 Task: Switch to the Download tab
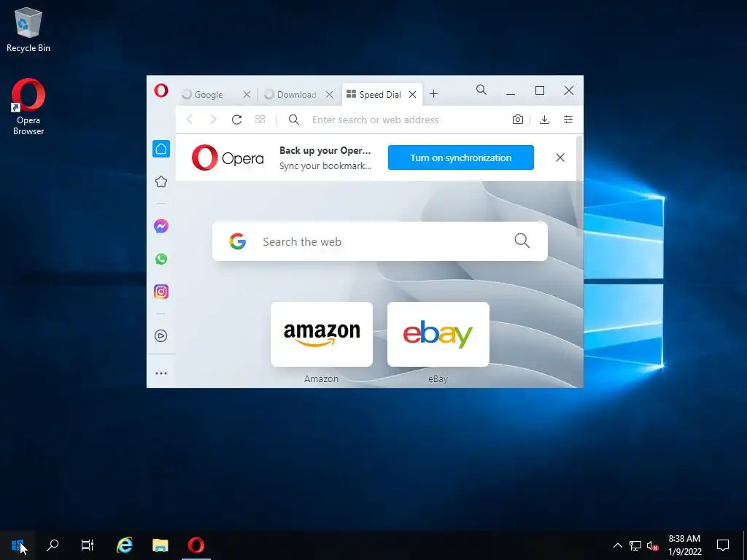click(x=296, y=94)
